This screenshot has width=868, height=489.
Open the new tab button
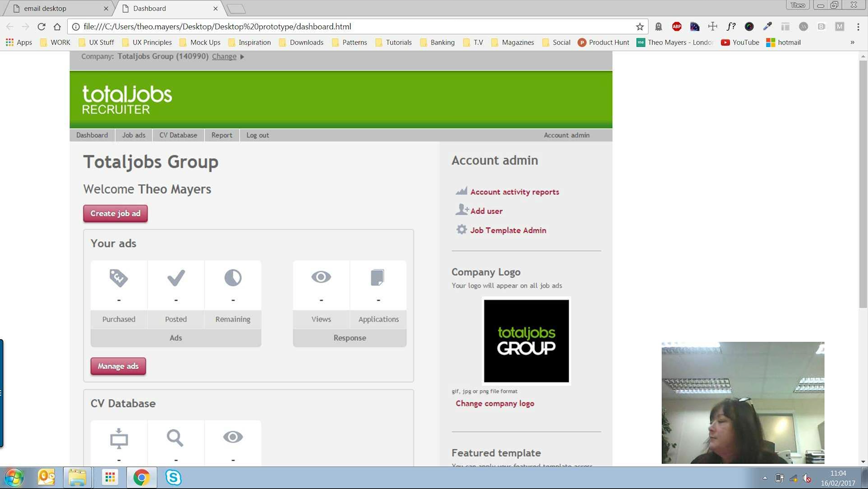236,9
